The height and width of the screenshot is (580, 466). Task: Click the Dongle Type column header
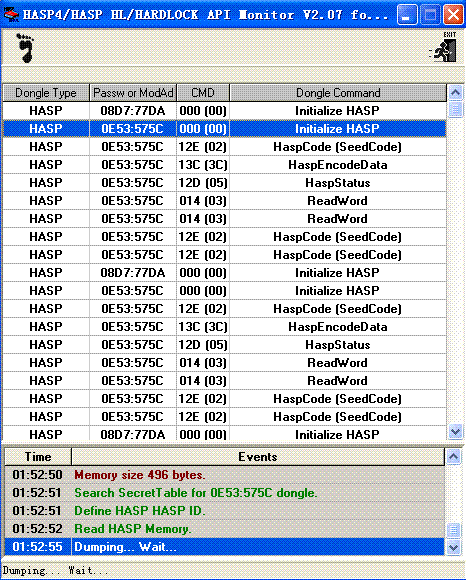(x=46, y=93)
